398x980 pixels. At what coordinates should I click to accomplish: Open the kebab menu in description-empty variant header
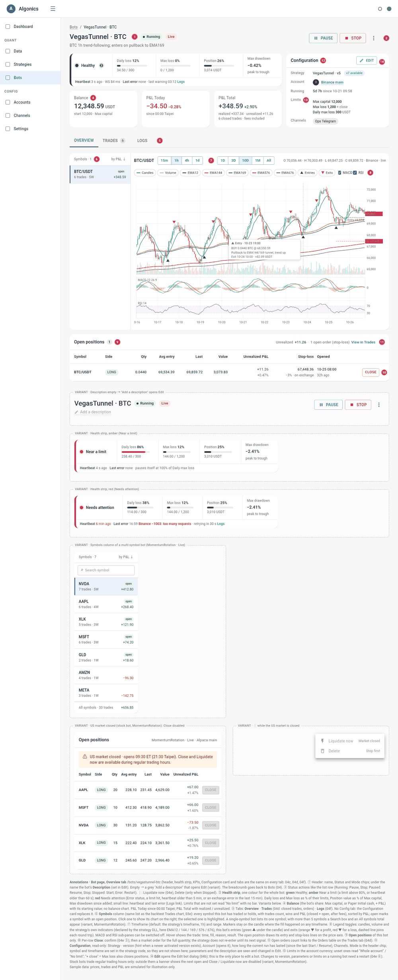pyautogui.click(x=379, y=405)
